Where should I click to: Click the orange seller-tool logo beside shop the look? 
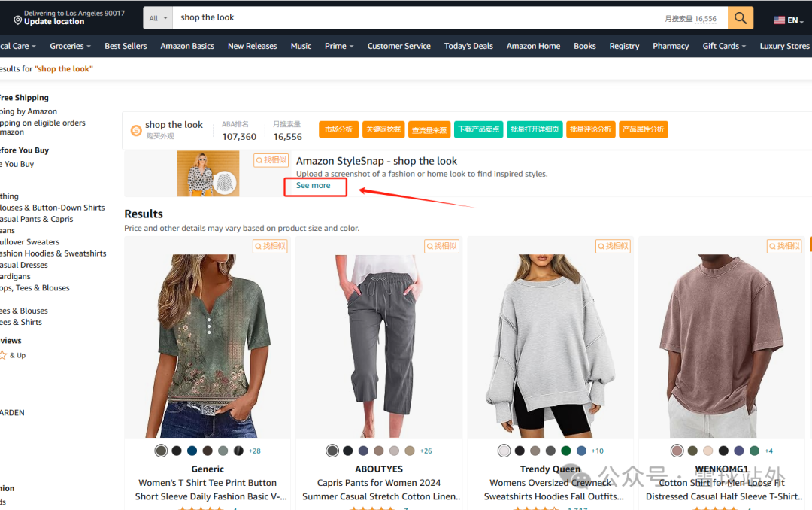tap(136, 131)
